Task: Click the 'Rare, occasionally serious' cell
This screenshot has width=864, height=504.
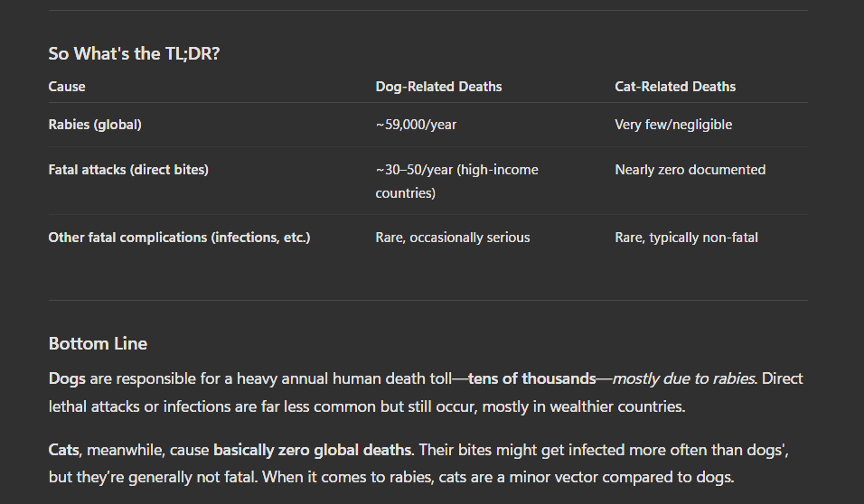Action: click(452, 238)
